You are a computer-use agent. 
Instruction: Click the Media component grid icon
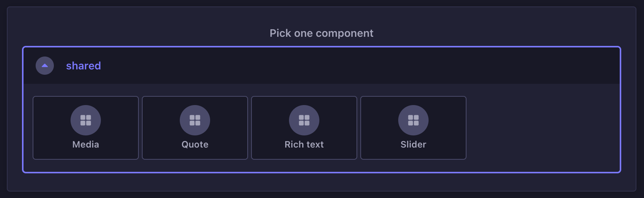coord(86,120)
